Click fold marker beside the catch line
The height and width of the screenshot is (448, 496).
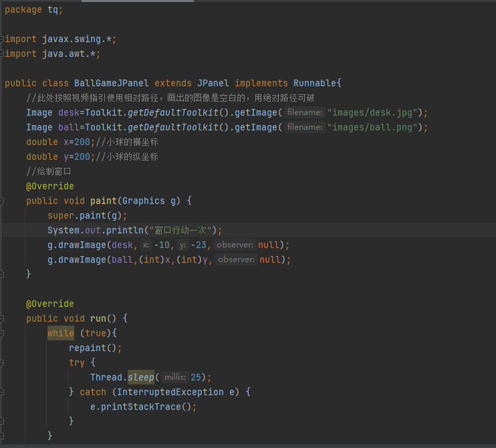point(1,392)
